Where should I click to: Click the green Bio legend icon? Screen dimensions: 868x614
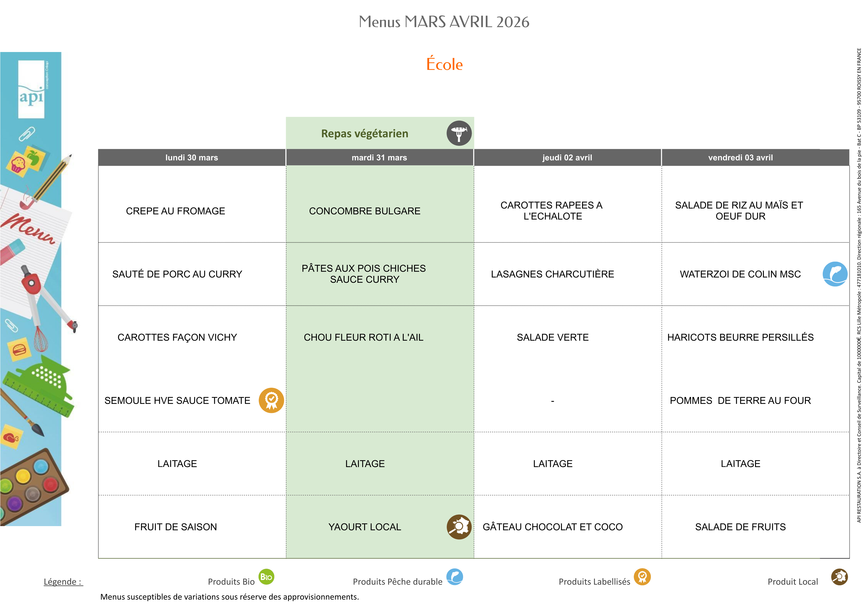[266, 577]
